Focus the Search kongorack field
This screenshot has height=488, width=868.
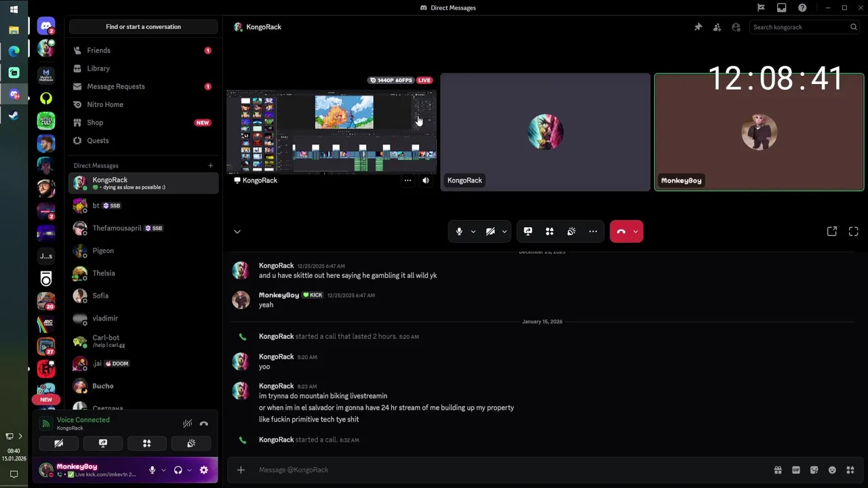tap(805, 27)
